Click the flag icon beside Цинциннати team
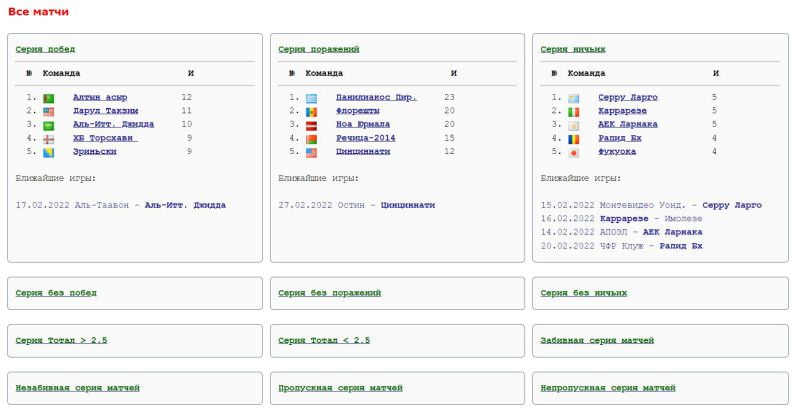The width and height of the screenshot is (797, 414). tap(311, 152)
